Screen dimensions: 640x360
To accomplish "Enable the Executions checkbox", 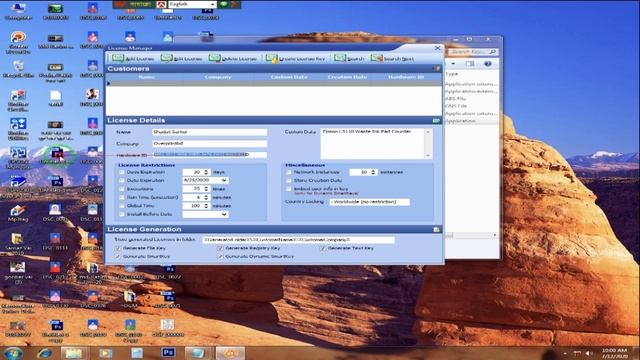I will (122, 189).
